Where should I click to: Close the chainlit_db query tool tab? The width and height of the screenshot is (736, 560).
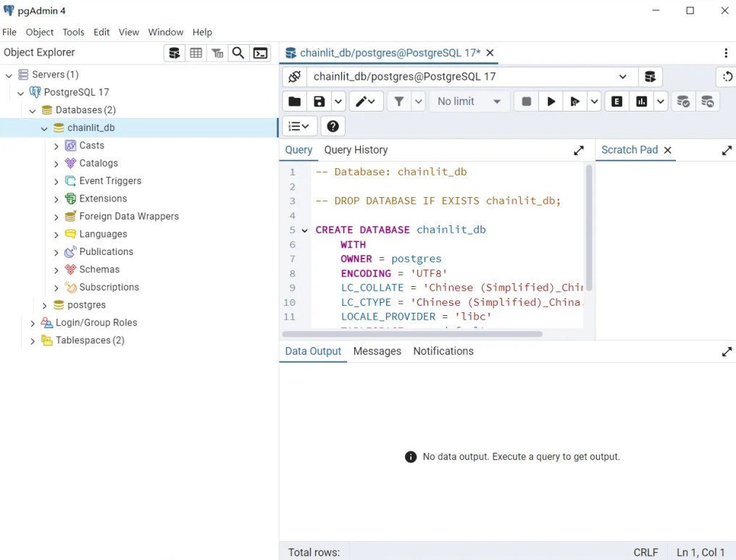(x=490, y=53)
